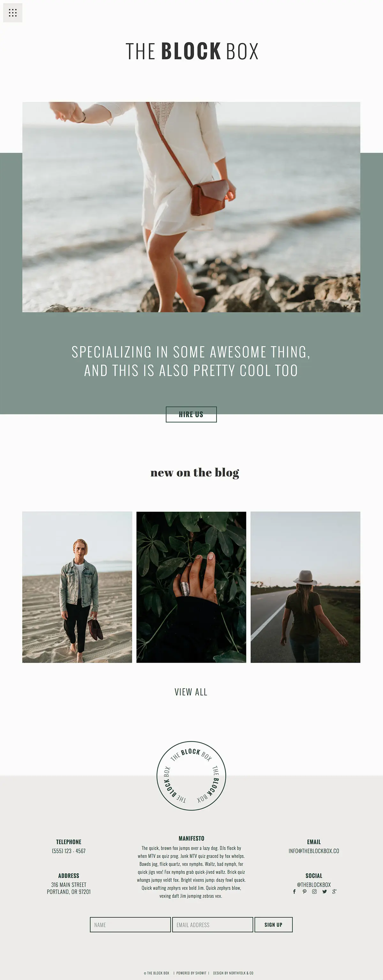Open the Facebook social icon

tap(294, 891)
